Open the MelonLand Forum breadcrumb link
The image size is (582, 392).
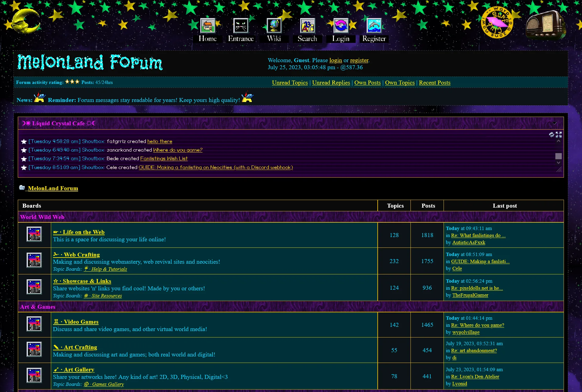[x=53, y=188]
